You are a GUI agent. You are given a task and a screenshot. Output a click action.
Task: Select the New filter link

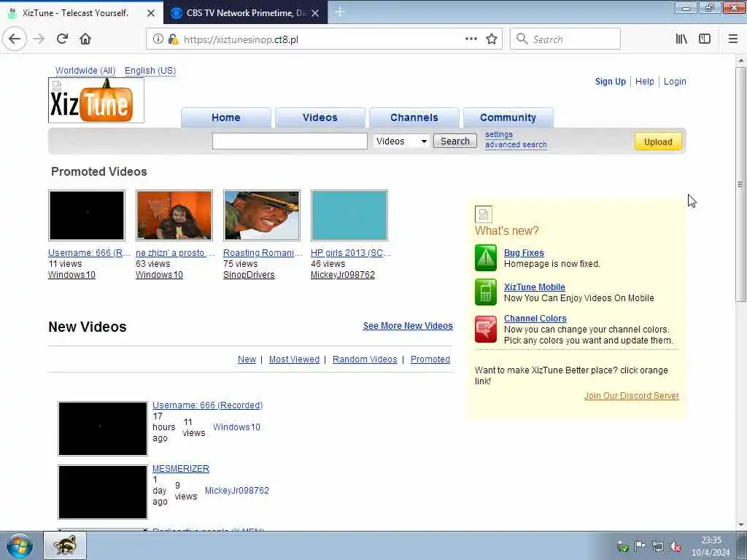tap(247, 359)
